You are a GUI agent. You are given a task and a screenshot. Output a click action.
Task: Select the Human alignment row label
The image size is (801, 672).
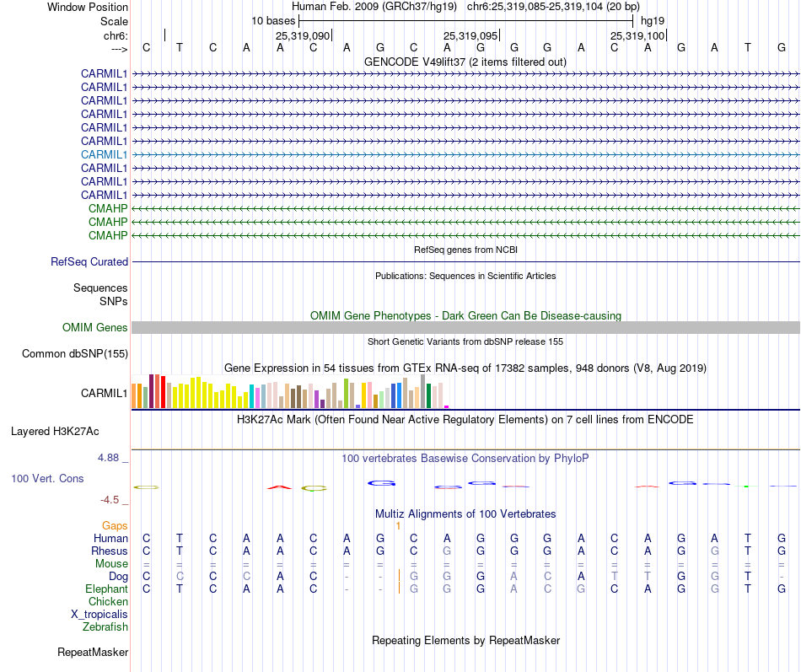click(110, 538)
